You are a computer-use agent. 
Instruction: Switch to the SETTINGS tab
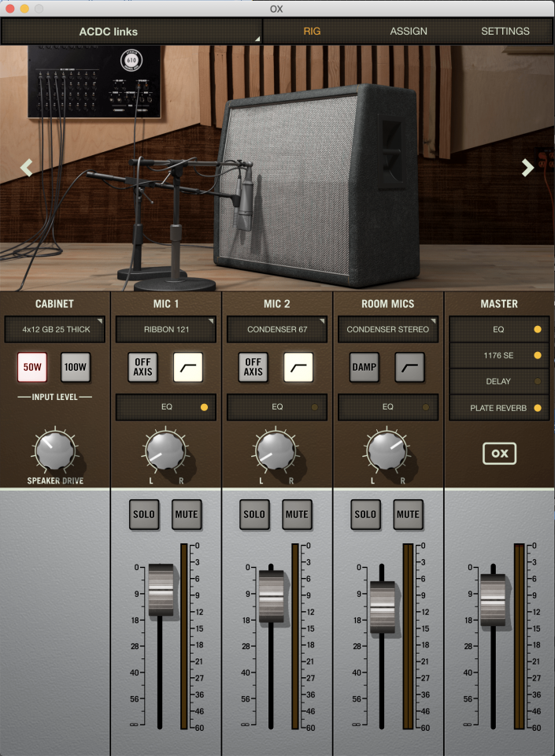[x=505, y=31]
